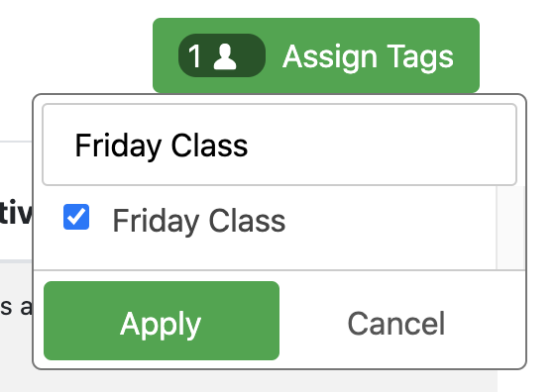557x392 pixels.
Task: Click the empty area right of the search text
Action: pos(382,145)
